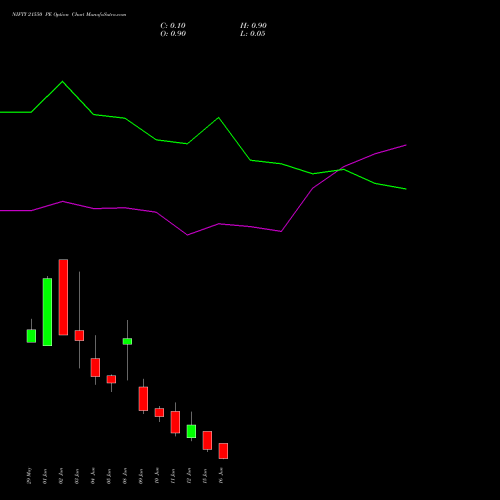Viewport: 500px width, 500px height.
Task: Click the small red candle above 10 Jun
Action: [159, 413]
